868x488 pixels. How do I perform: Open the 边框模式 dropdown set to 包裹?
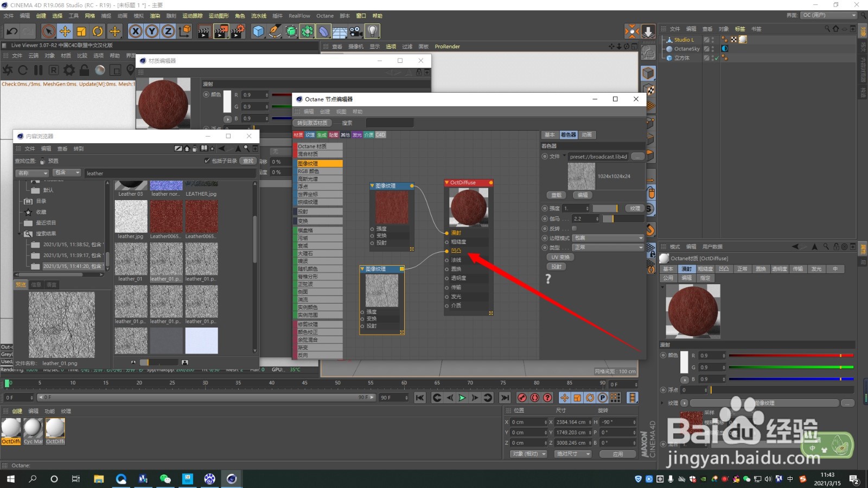tap(608, 238)
